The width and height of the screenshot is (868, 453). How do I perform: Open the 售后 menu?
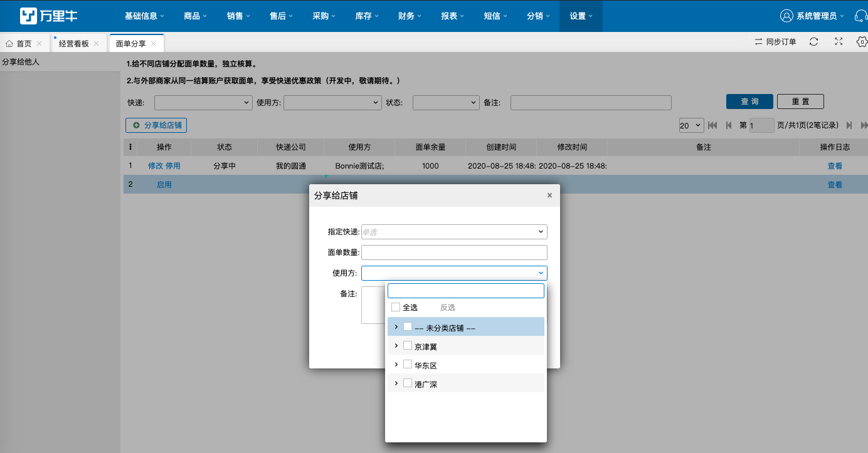pos(281,16)
